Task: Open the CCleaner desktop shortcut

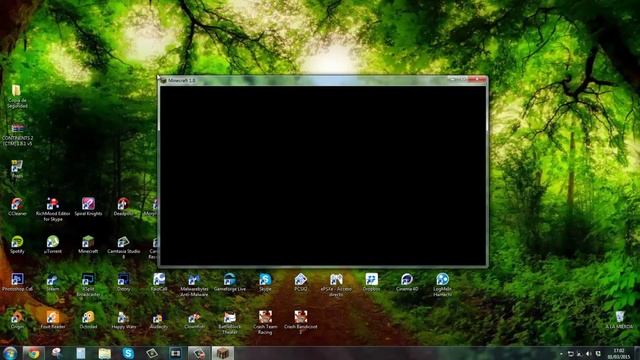Action: 17,207
